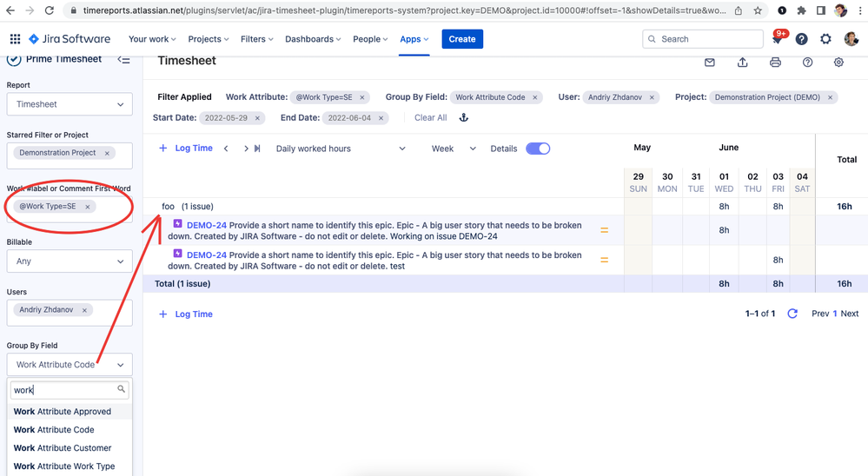This screenshot has width=868, height=476.
Task: Go to Next page link
Action: 850,314
